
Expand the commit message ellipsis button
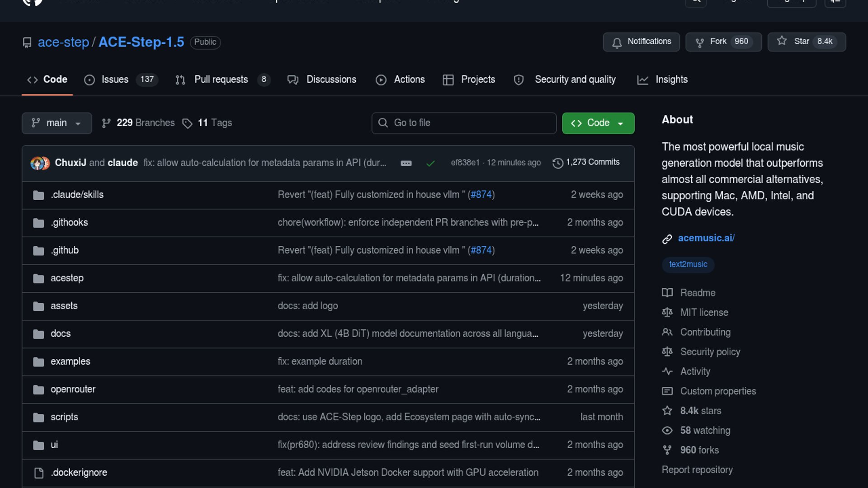click(x=406, y=163)
